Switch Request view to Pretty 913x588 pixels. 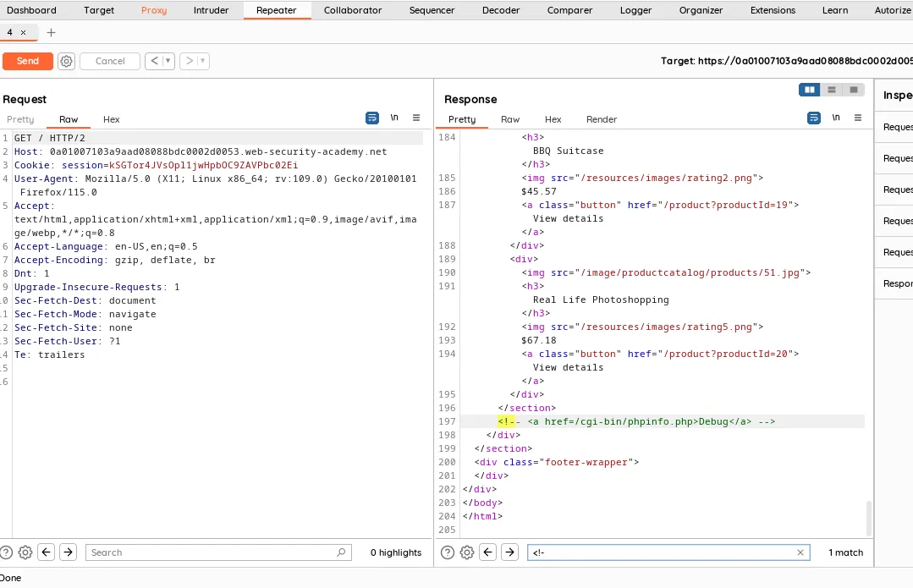click(x=20, y=119)
